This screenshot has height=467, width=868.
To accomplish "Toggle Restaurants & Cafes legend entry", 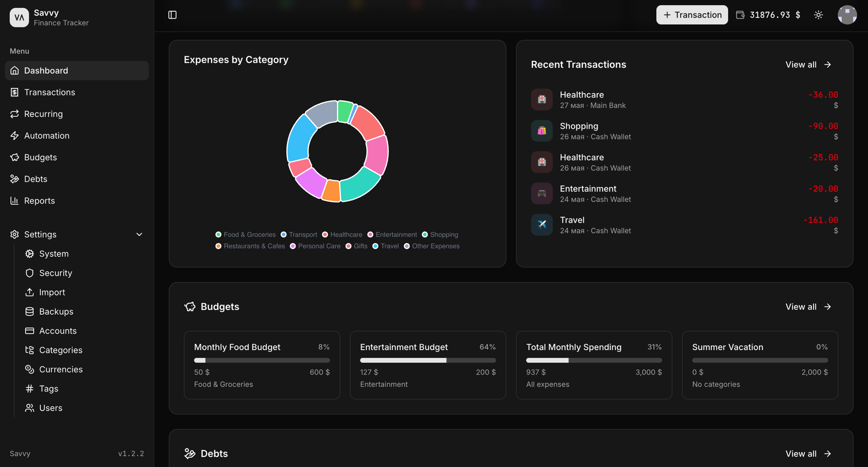I will (x=250, y=246).
